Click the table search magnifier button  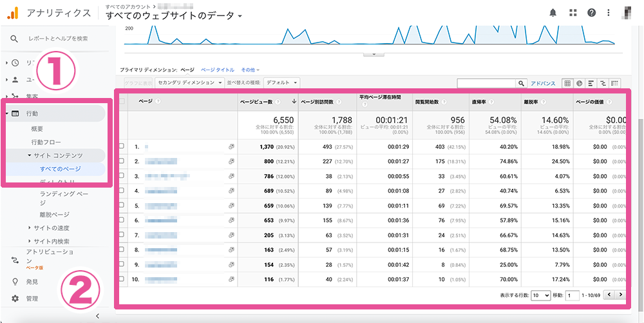[521, 83]
